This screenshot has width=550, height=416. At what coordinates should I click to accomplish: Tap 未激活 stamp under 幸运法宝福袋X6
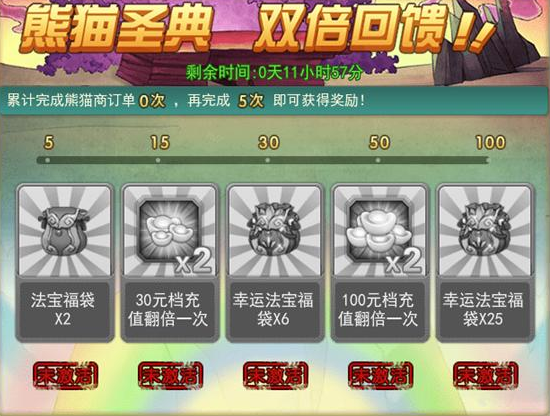point(275,375)
